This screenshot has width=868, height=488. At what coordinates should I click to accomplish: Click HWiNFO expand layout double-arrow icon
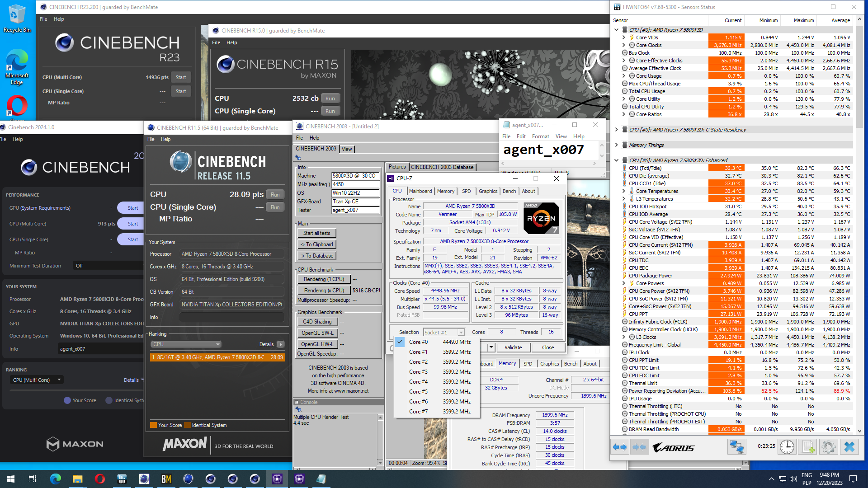[620, 447]
